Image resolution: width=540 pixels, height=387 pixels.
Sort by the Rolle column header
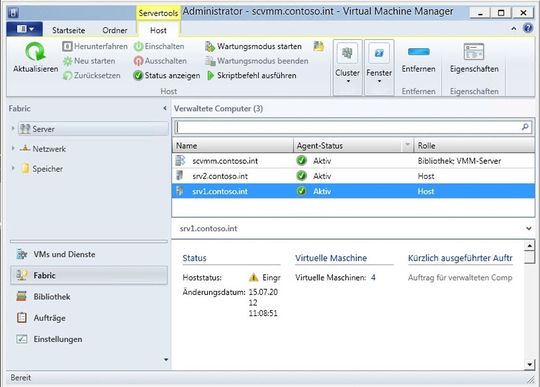pyautogui.click(x=474, y=146)
